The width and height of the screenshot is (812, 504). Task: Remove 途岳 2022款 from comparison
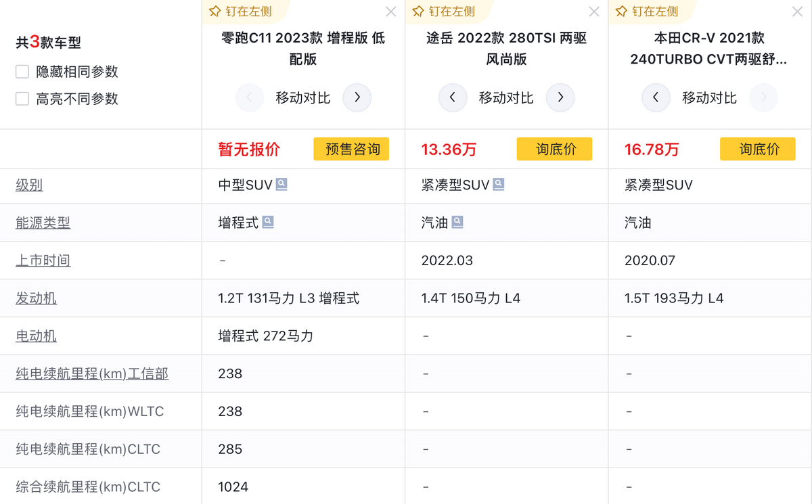click(594, 12)
